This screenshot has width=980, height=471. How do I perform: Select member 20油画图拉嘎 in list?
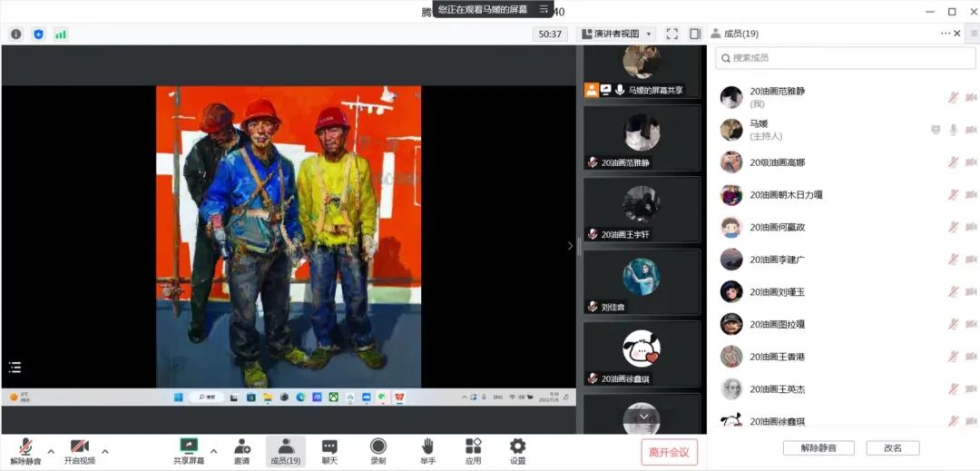point(845,324)
